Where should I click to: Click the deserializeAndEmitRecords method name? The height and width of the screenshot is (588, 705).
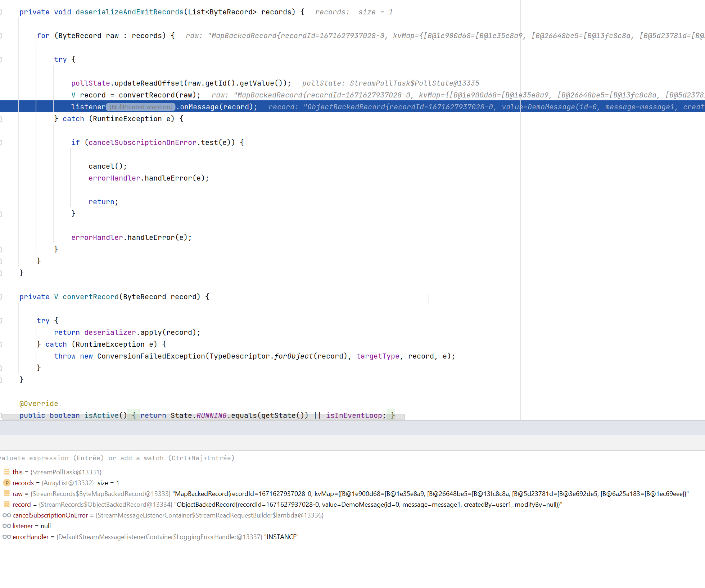pyautogui.click(x=130, y=12)
